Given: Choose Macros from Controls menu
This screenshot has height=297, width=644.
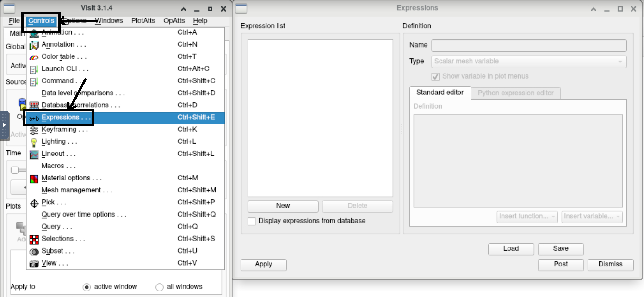Looking at the screenshot, I should 125,166.
